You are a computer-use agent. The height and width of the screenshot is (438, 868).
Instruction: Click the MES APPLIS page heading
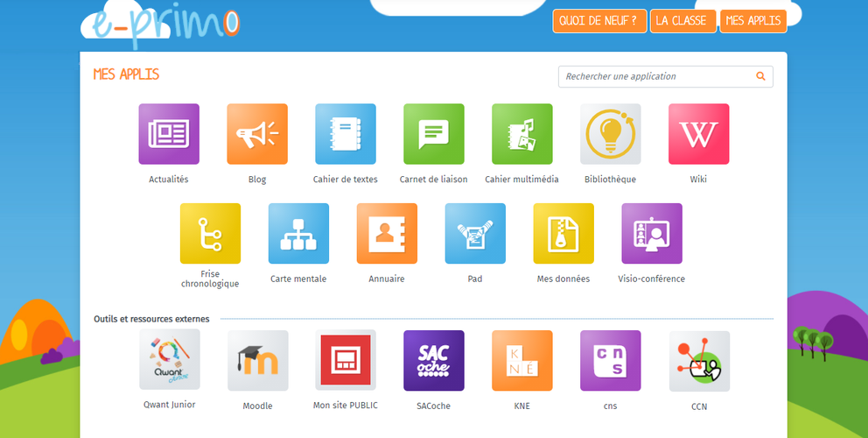click(x=126, y=74)
